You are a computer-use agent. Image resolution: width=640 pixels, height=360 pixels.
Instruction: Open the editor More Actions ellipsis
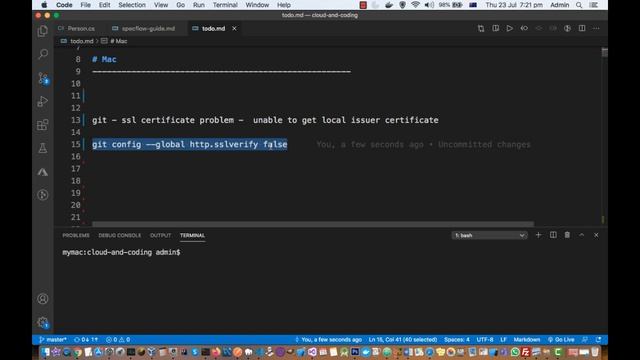(596, 28)
